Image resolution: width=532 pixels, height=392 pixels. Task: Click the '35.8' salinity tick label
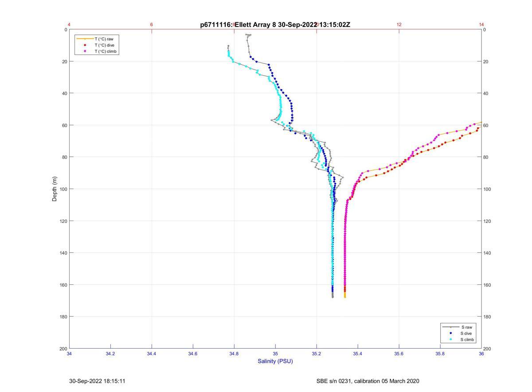pos(440,353)
